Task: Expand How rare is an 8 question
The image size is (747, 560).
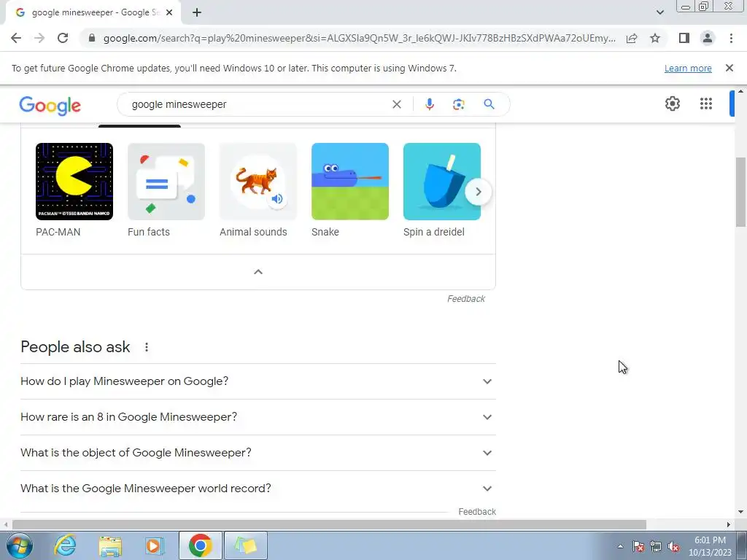Action: coord(258,417)
